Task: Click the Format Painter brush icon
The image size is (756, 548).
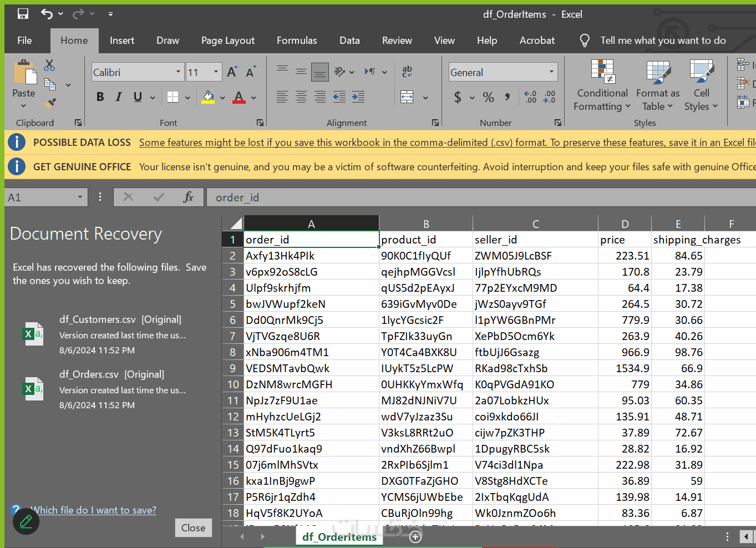Action: (50, 103)
